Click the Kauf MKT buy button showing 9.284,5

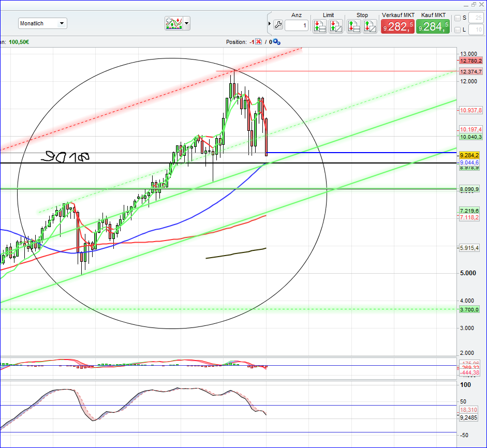433,25
